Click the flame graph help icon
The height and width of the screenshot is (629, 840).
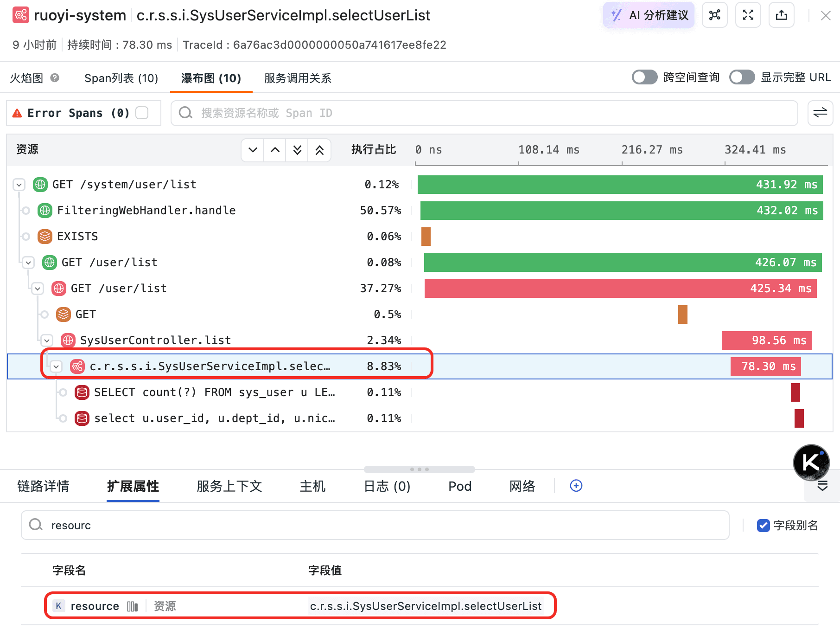[x=55, y=78]
